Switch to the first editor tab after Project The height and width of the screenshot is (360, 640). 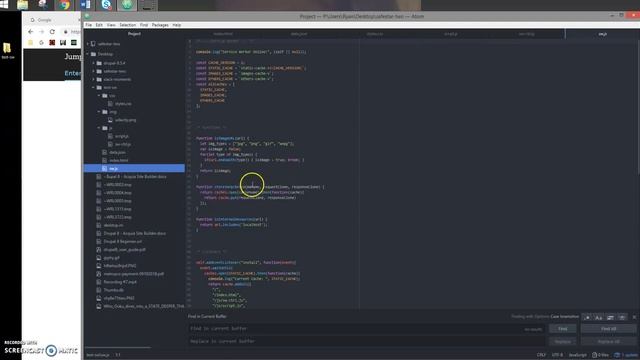223,34
